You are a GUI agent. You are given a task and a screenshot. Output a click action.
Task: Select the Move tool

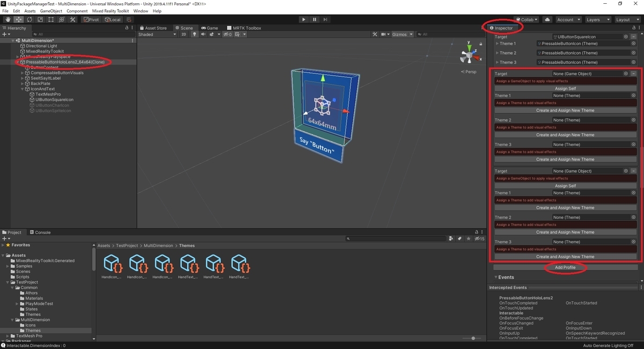(x=19, y=20)
